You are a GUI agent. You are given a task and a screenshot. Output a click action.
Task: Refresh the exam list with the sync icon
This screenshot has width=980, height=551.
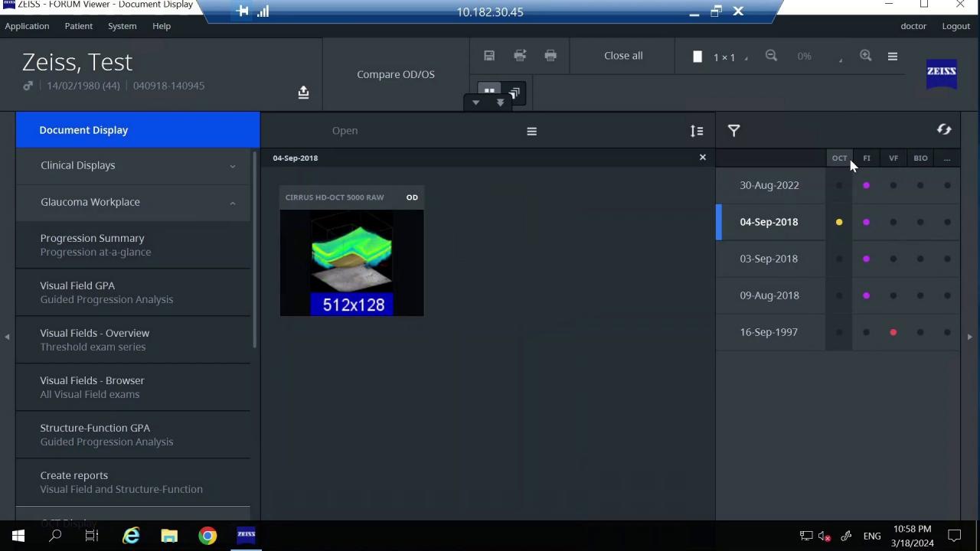tap(944, 129)
